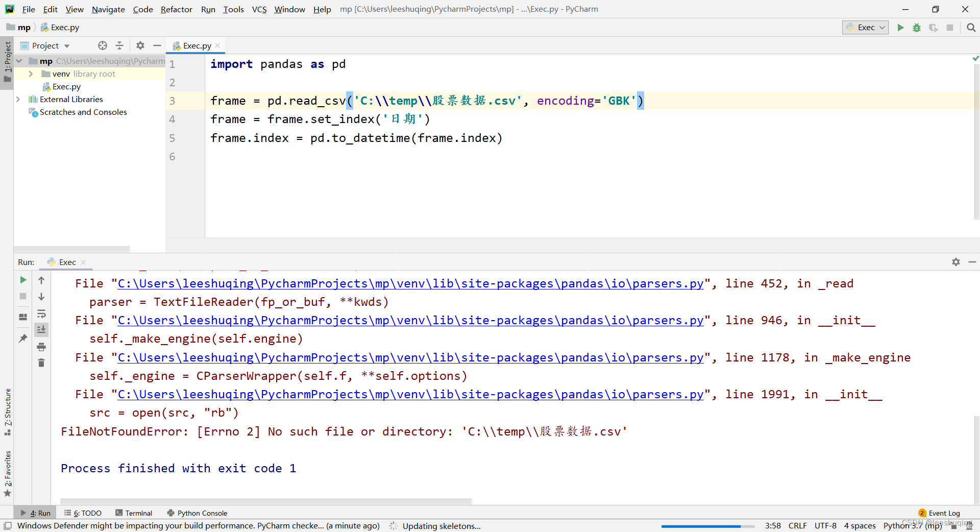This screenshot has width=980, height=532.
Task: Change UTF-8 file encoding in status bar
Action: (825, 526)
